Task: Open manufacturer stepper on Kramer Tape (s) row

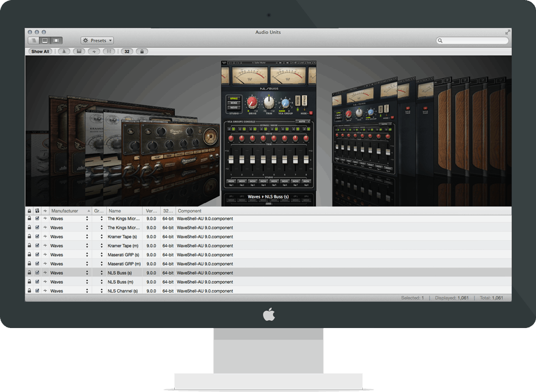Action: click(87, 237)
